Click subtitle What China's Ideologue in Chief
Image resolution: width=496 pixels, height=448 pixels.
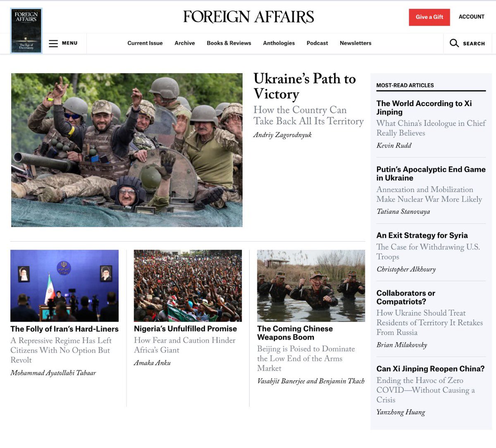coord(431,128)
